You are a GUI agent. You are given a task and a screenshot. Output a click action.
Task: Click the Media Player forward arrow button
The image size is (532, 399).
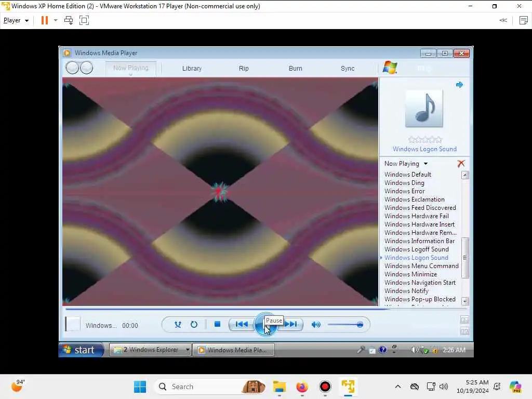point(87,68)
